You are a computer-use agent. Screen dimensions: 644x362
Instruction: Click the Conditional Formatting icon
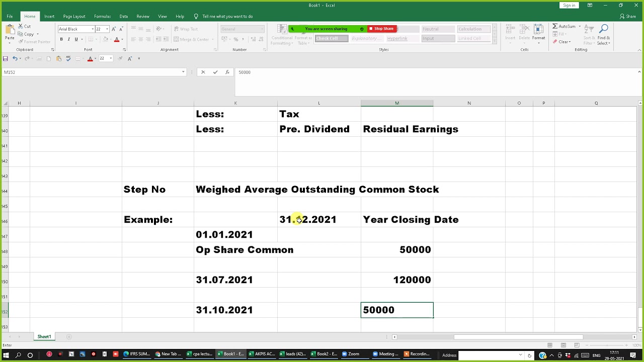coord(282,30)
